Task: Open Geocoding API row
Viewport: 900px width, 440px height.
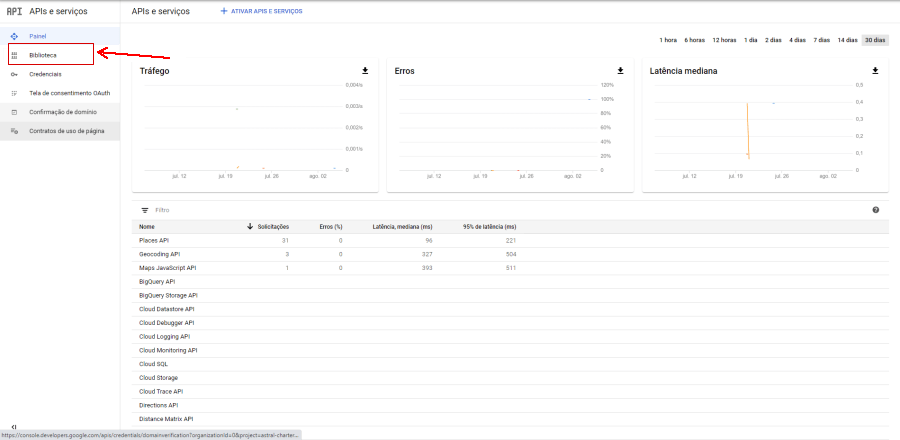Action: 510,254
